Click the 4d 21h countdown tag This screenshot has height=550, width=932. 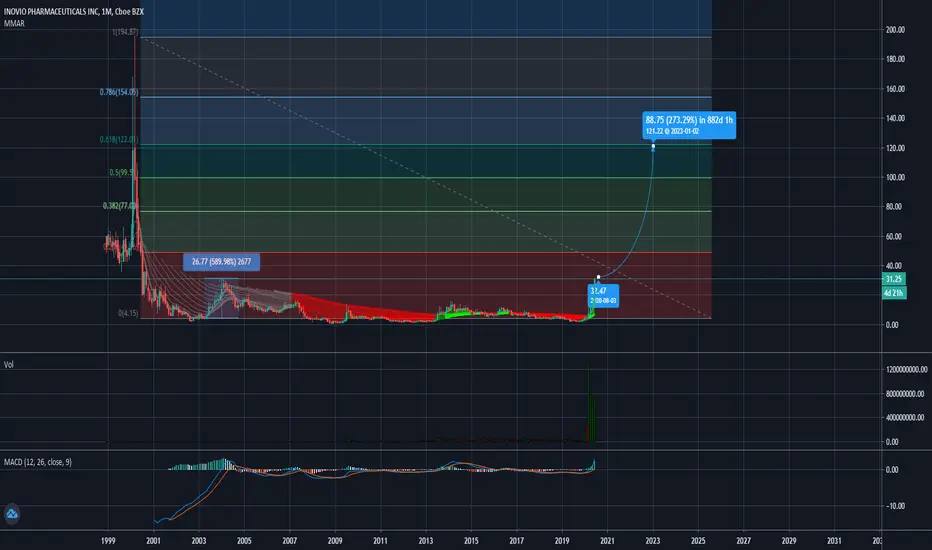pyautogui.click(x=894, y=293)
